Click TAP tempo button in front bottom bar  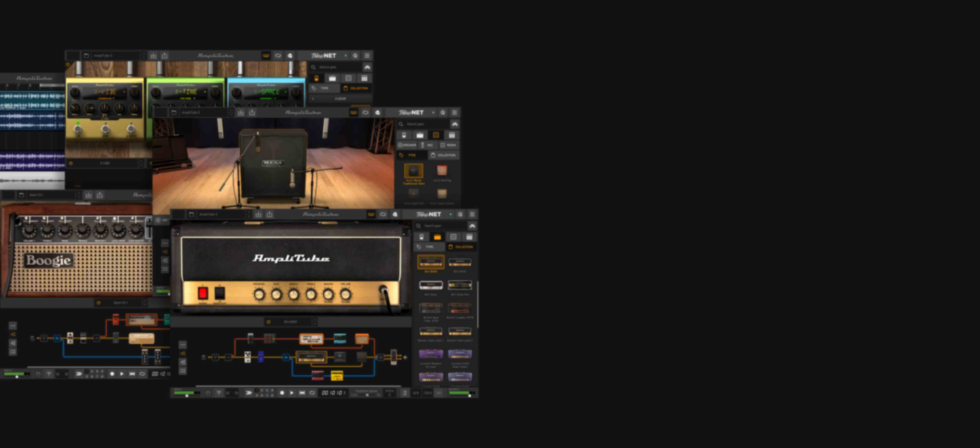click(x=439, y=393)
